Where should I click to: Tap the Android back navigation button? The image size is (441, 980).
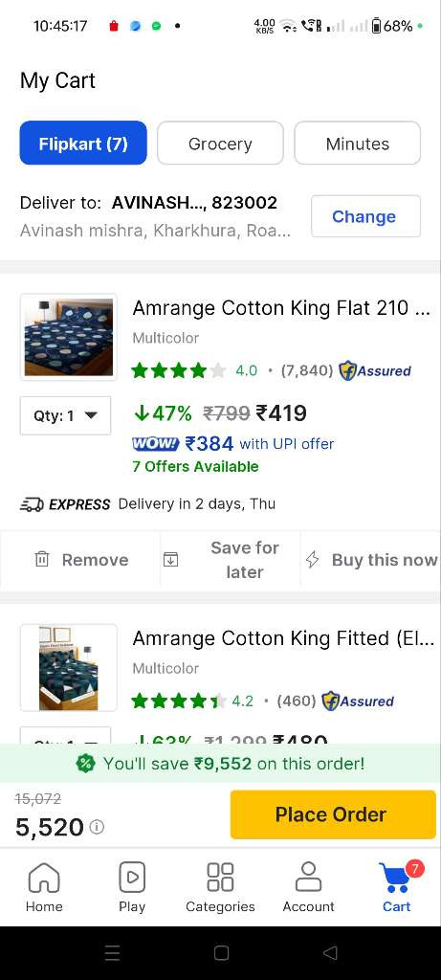[330, 952]
